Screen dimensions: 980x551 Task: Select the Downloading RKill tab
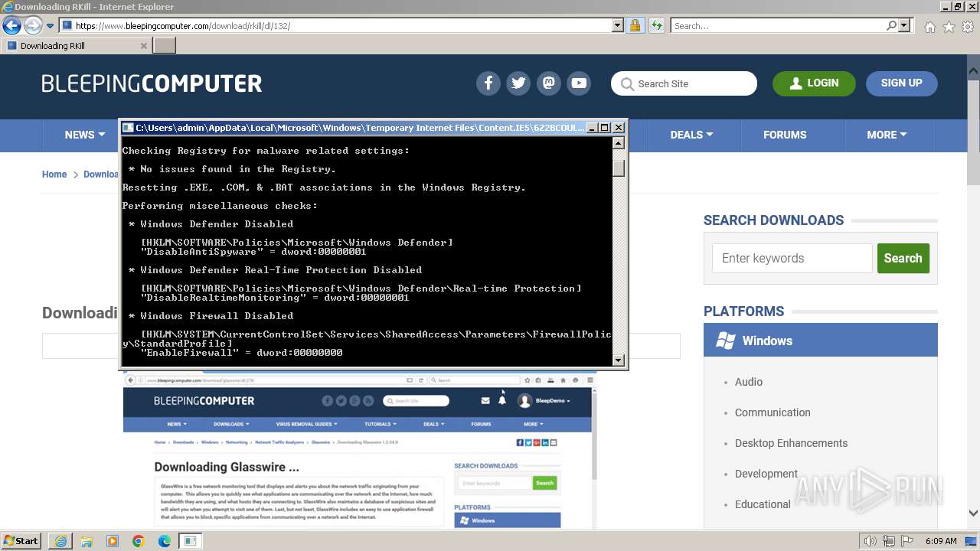[x=76, y=46]
